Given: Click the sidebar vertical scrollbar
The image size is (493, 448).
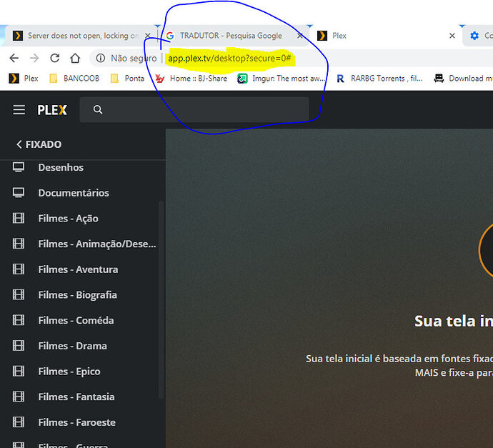Looking at the screenshot, I should point(161,300).
